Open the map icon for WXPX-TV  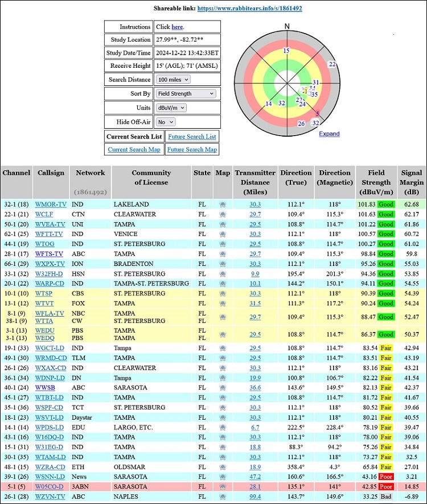pos(222,264)
